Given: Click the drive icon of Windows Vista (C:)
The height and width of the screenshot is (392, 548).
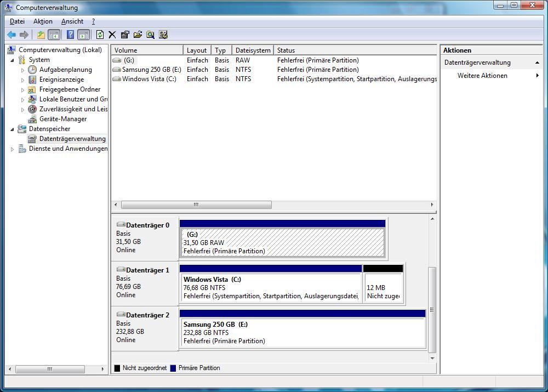Looking at the screenshot, I should point(117,79).
